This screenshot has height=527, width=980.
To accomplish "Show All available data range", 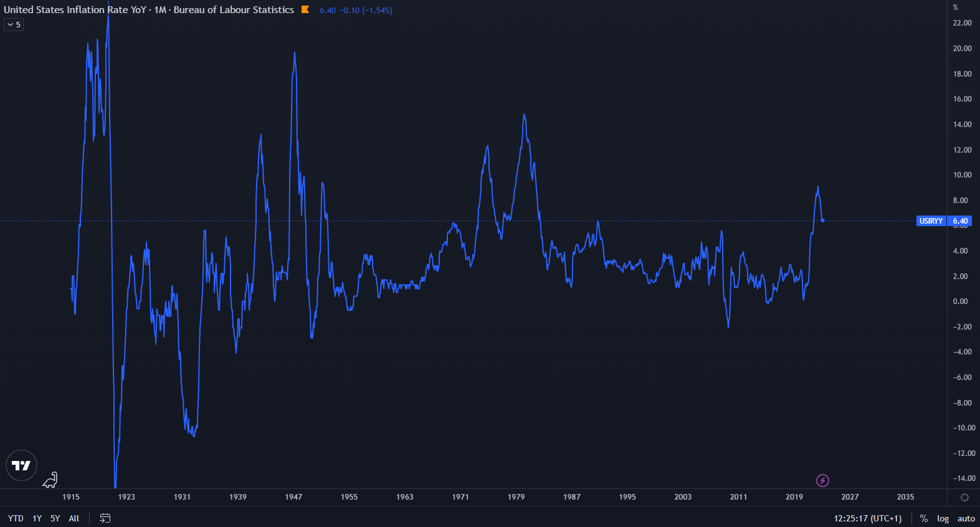I will pyautogui.click(x=74, y=518).
